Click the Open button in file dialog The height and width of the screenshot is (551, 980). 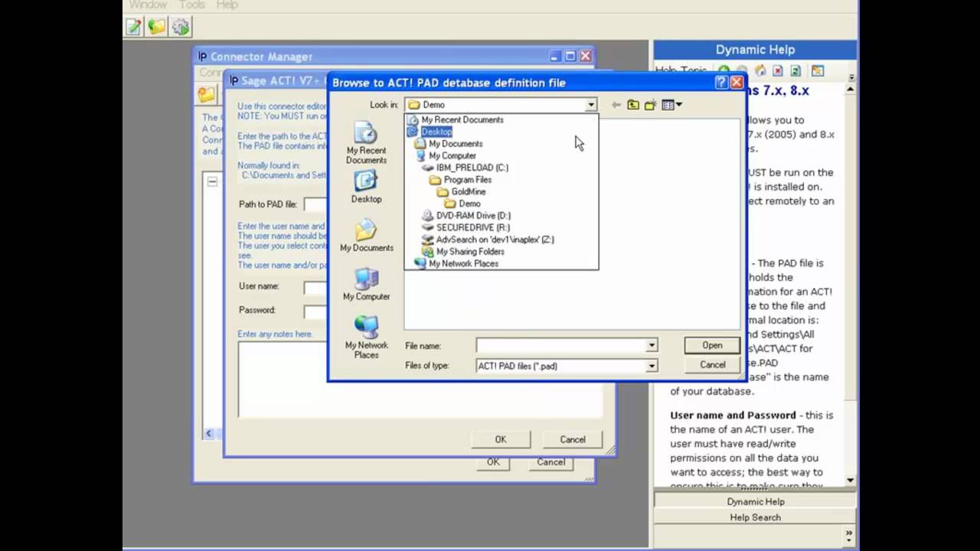coord(712,345)
